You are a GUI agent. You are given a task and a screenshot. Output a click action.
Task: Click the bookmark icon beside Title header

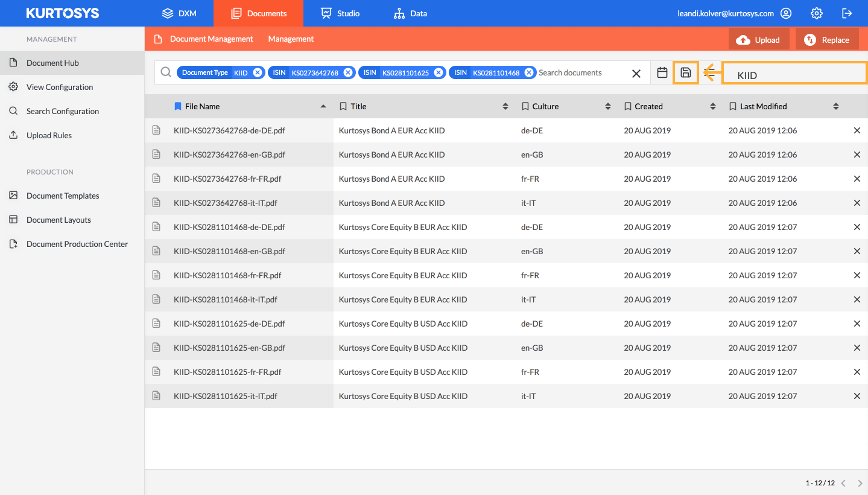343,106
